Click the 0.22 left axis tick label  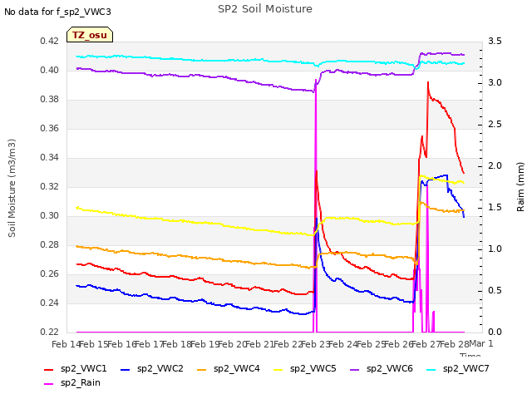(x=49, y=332)
